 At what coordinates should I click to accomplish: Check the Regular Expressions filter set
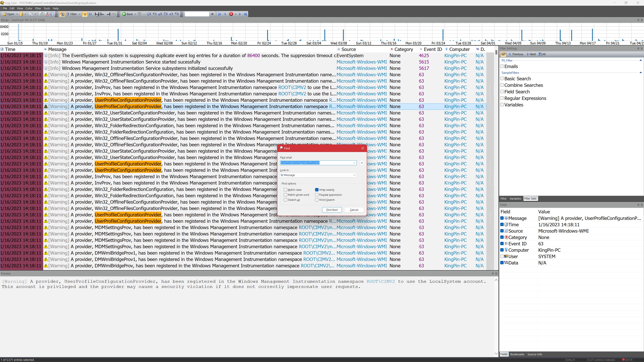click(x=502, y=98)
